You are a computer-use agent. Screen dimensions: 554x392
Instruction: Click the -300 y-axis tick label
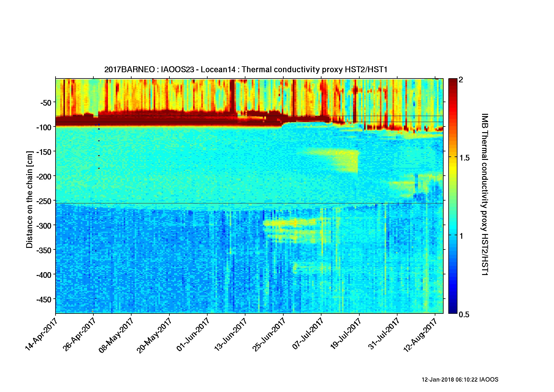point(44,226)
